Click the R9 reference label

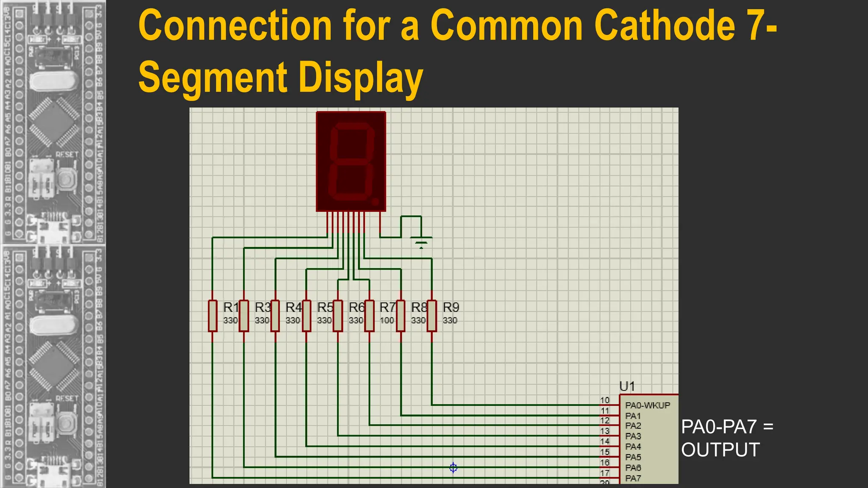point(451,307)
